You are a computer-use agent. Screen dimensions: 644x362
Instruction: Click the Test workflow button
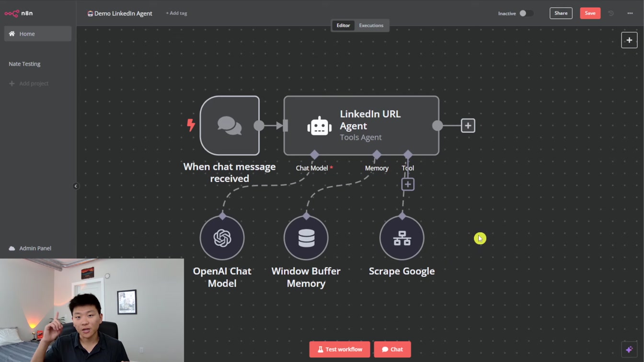coord(340,350)
